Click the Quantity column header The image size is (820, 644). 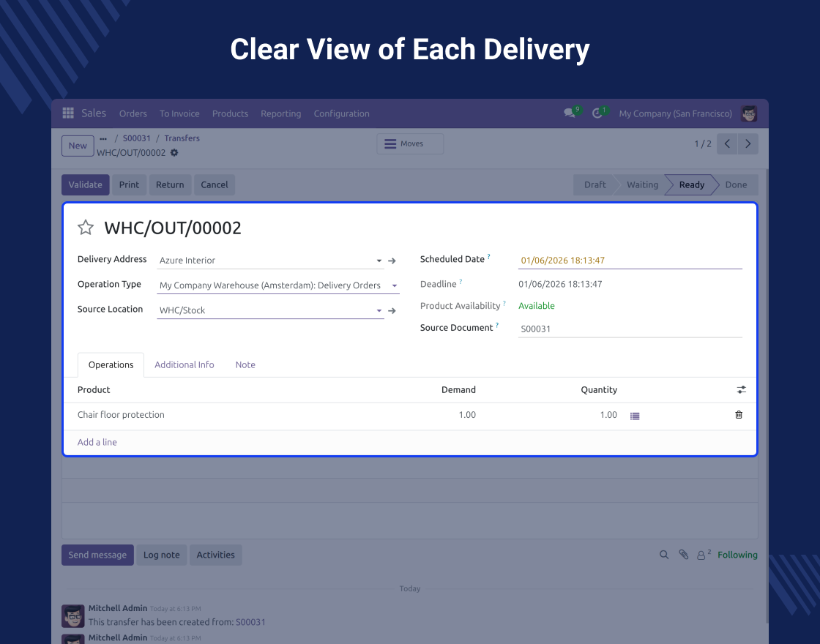[x=599, y=389]
